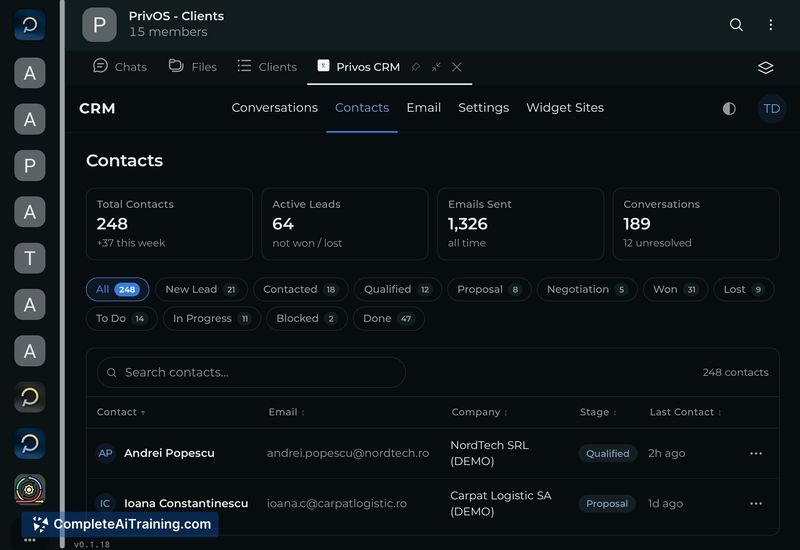The image size is (800, 550).
Task: Click the Emails Sent 1,326 card
Action: 520,224
